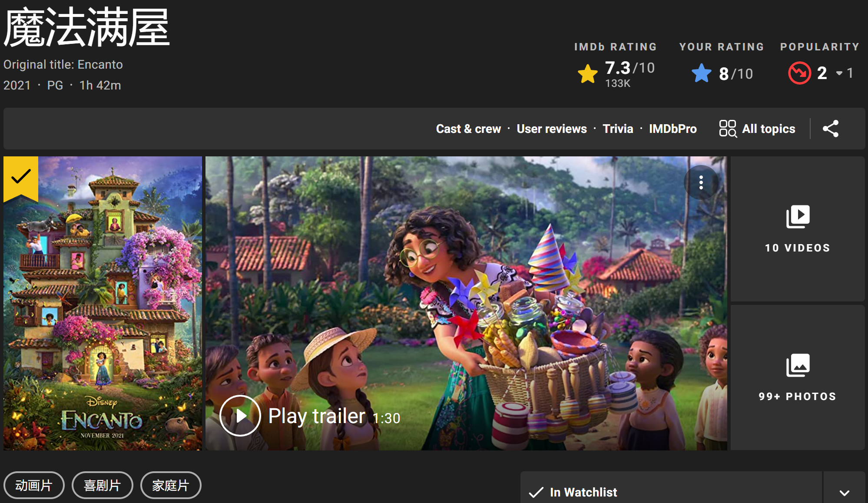868x503 pixels.
Task: Expand the watchlist dropdown chevron
Action: pyautogui.click(x=844, y=493)
